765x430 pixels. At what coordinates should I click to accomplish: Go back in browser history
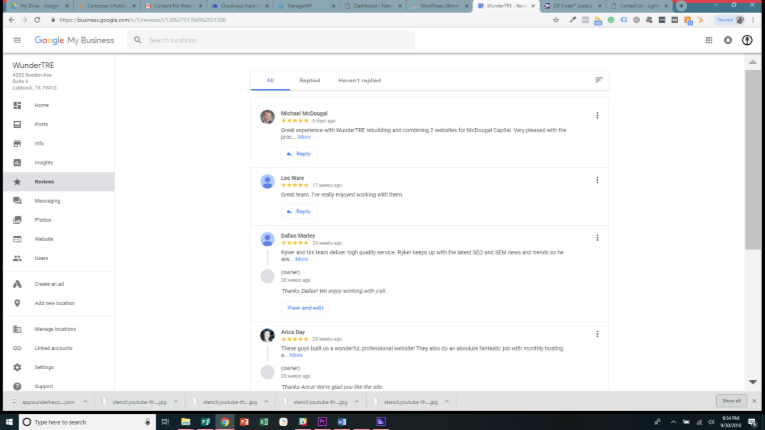(x=12, y=20)
